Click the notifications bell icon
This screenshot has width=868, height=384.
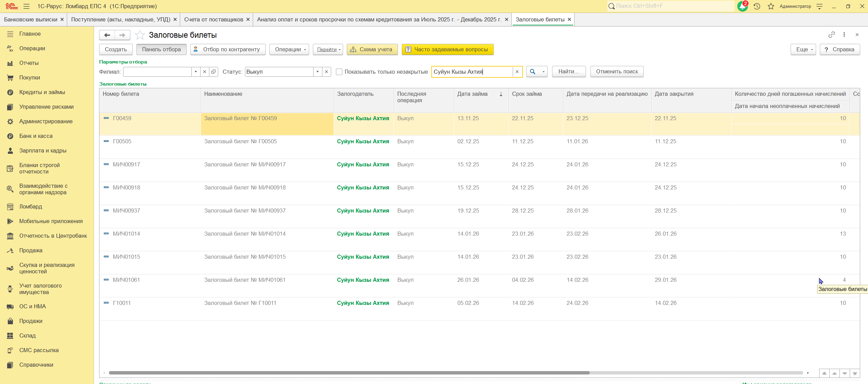(742, 6)
